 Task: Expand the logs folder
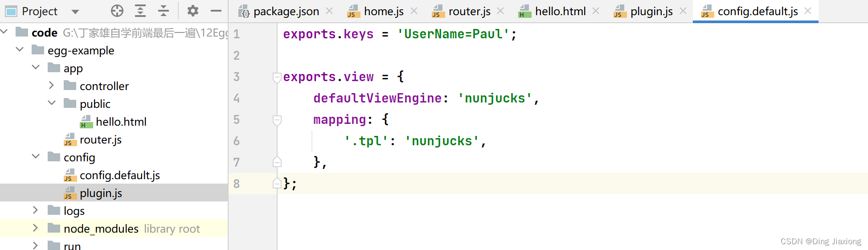coord(36,210)
